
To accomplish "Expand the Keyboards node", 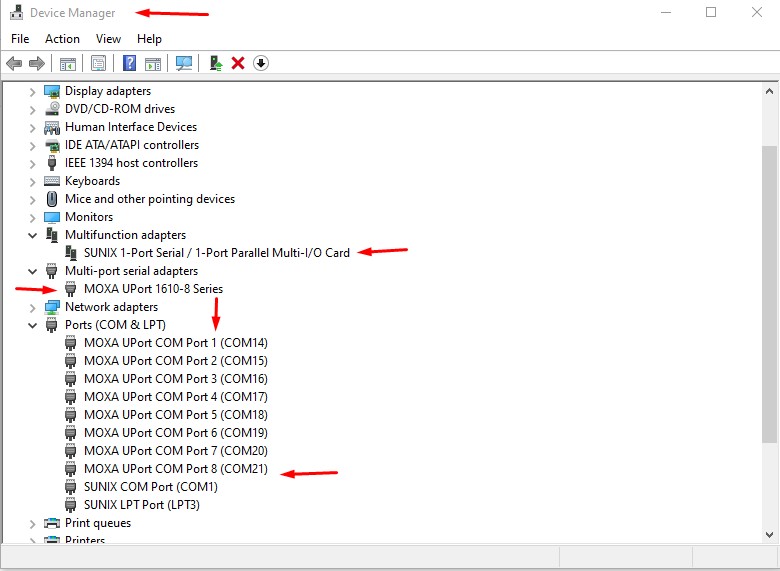I will tap(32, 182).
